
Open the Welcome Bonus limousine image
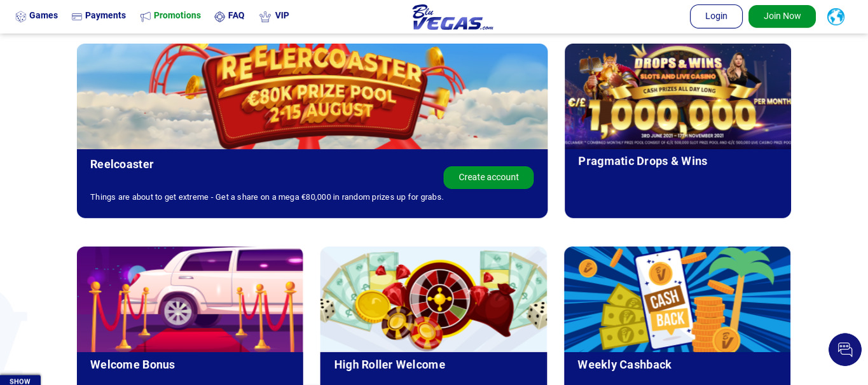pyautogui.click(x=190, y=299)
